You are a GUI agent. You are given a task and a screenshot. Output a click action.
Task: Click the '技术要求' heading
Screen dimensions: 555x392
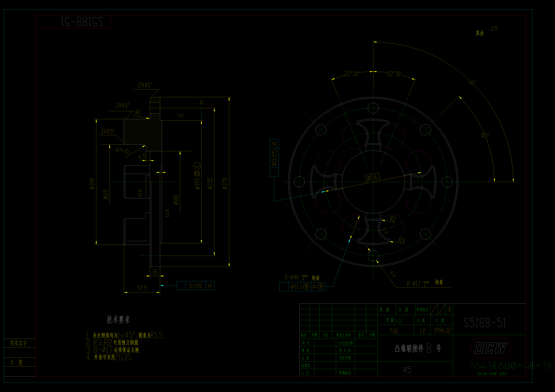pos(118,320)
